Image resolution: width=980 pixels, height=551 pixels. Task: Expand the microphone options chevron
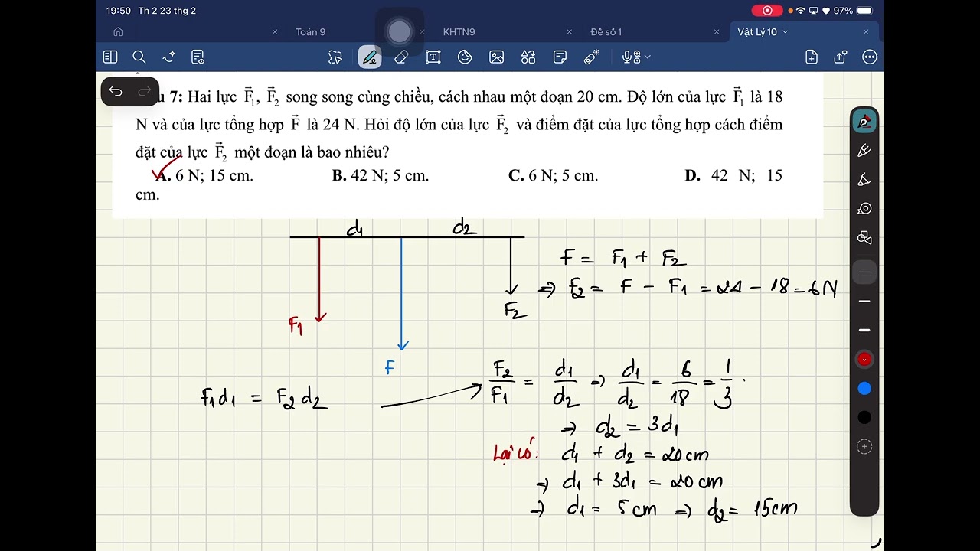[648, 57]
